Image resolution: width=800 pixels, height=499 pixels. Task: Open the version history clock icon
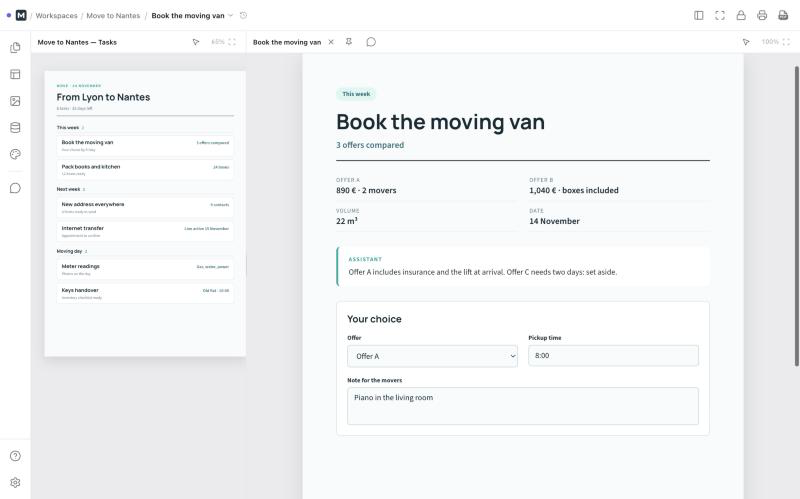click(x=243, y=15)
